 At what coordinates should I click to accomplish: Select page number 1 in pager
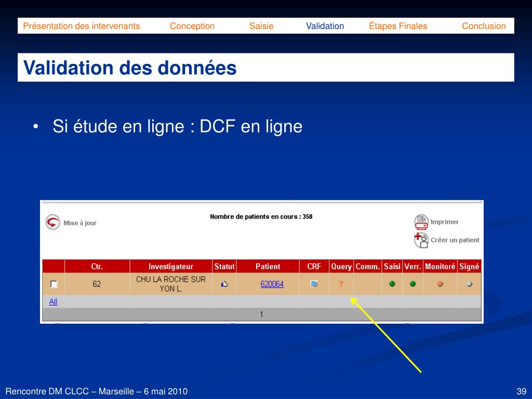tap(261, 314)
